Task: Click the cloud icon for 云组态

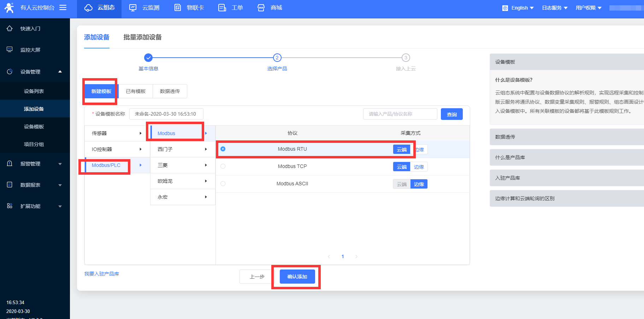Action: coord(88,8)
